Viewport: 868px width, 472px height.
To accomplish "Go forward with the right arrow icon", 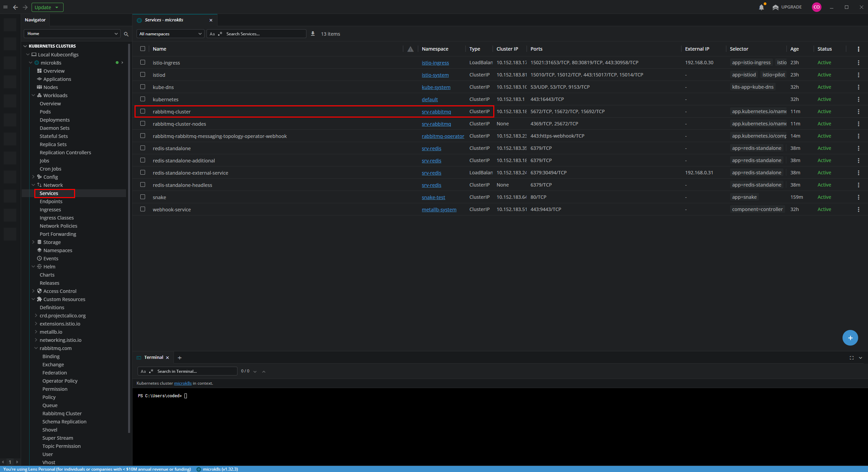I will 25,7.
